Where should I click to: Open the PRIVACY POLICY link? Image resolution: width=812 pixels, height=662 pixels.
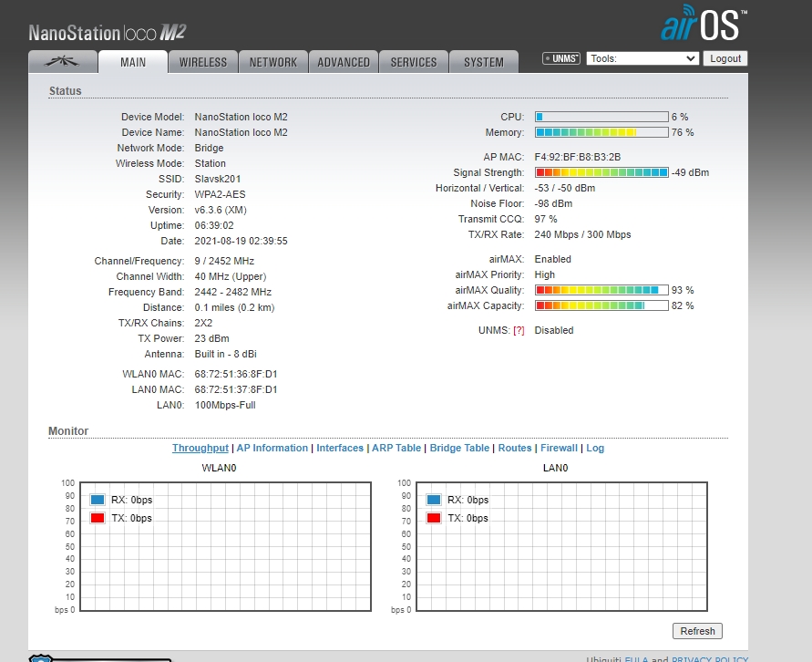[710, 659]
